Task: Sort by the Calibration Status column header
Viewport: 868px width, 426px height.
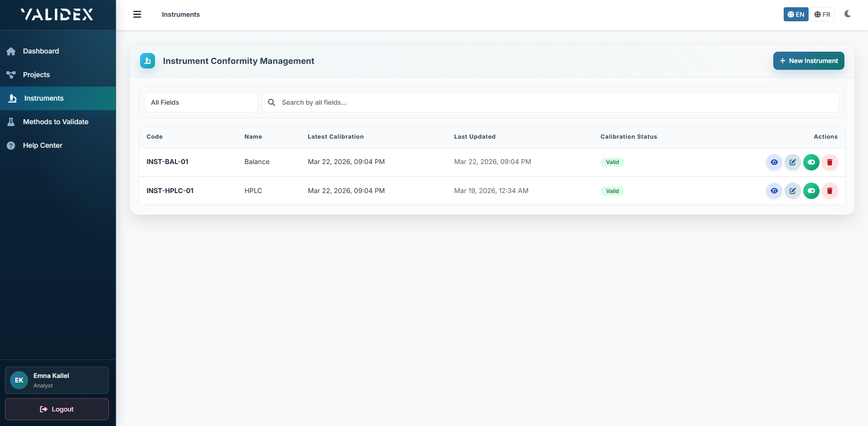Action: (628, 137)
